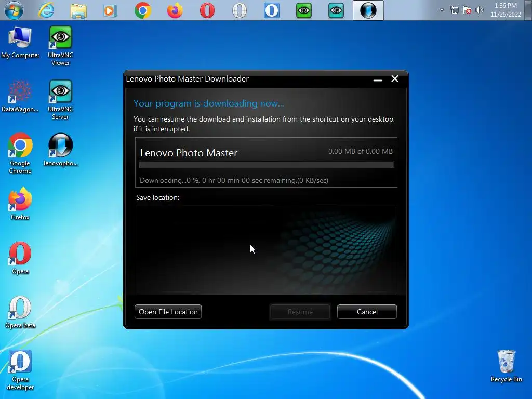Select My Computer desktop icon
Image resolution: width=532 pixels, height=399 pixels.
20,43
